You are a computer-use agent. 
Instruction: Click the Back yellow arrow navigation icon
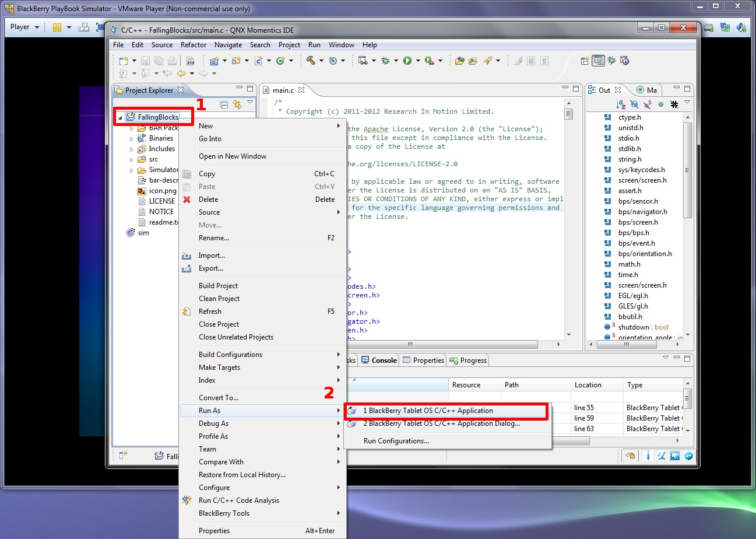point(181,73)
